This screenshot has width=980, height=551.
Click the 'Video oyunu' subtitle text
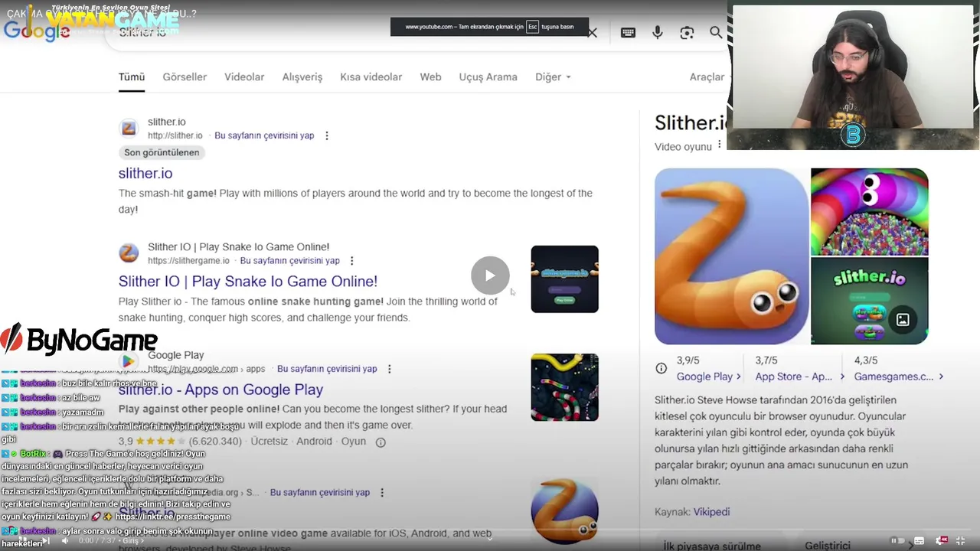pyautogui.click(x=683, y=146)
